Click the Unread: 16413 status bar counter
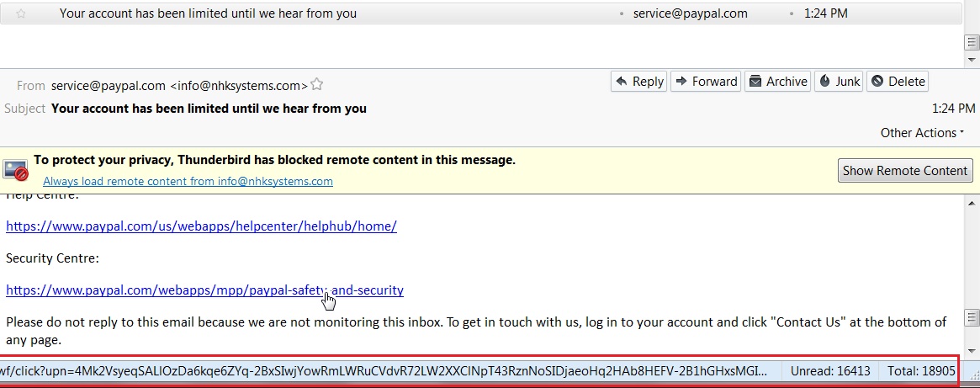The height and width of the screenshot is (388, 980). (829, 369)
